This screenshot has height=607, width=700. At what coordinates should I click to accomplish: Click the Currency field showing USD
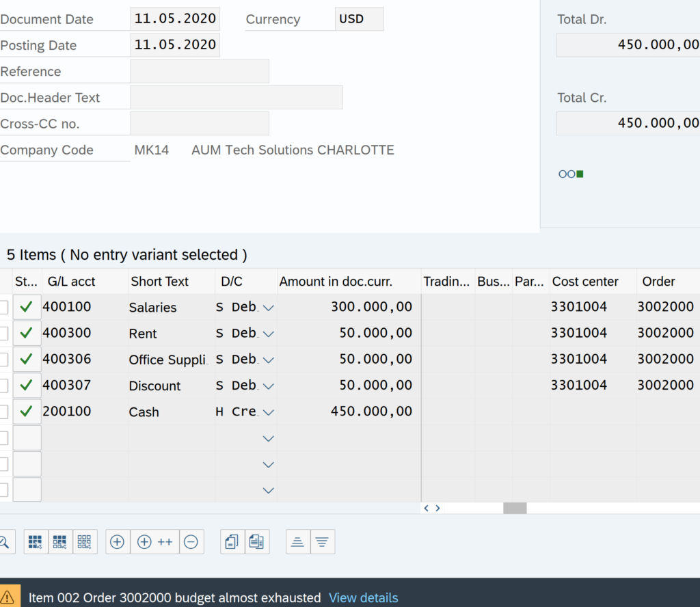coord(360,18)
